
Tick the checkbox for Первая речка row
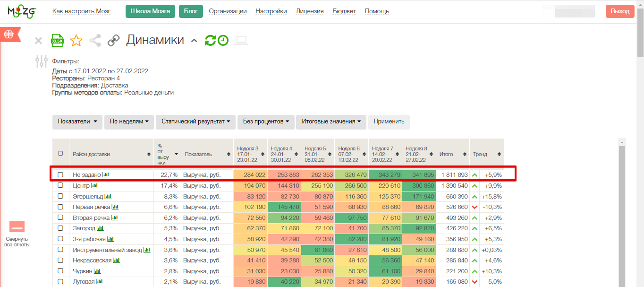pos(60,207)
